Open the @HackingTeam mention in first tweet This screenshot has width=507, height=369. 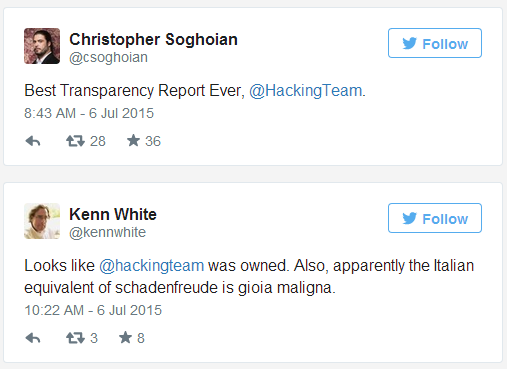point(306,91)
